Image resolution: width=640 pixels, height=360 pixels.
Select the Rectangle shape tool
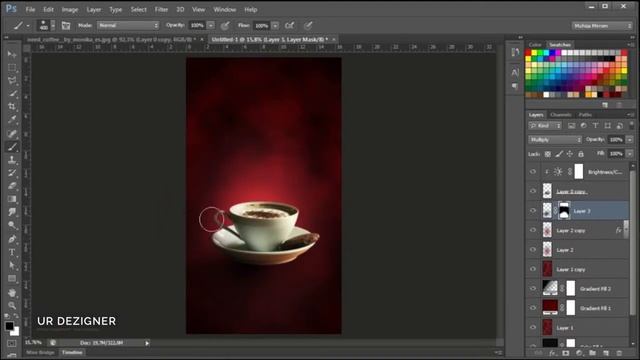12,279
